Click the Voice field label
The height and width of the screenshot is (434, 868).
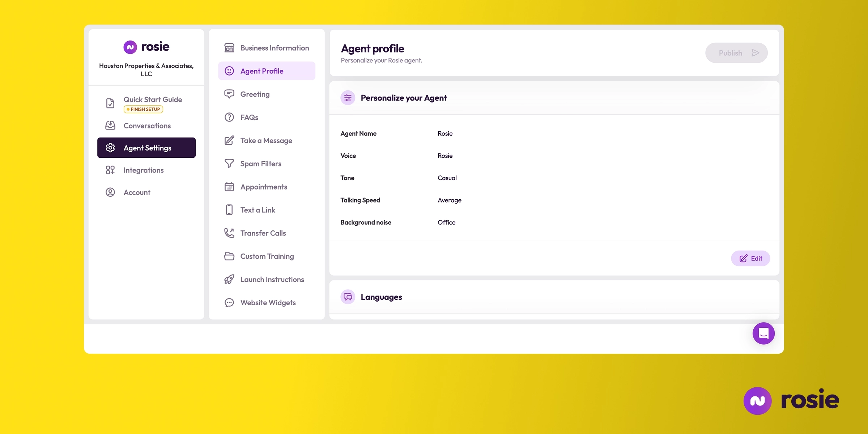(x=348, y=156)
